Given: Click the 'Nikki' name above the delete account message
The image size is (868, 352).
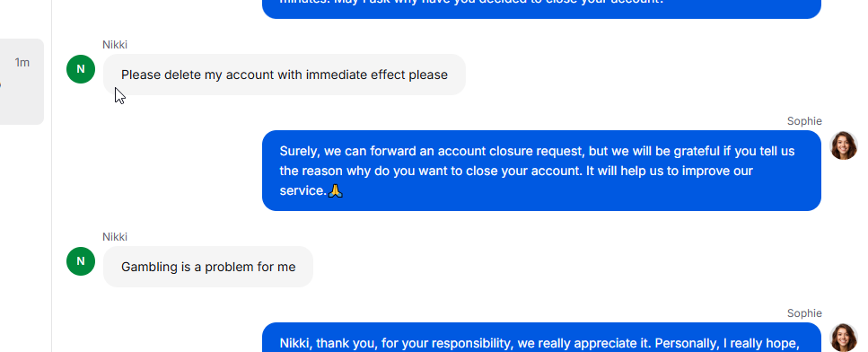Looking at the screenshot, I should tap(115, 45).
